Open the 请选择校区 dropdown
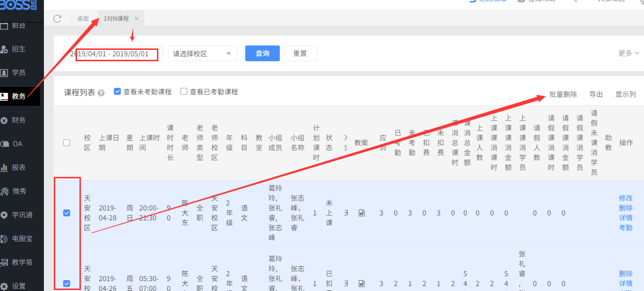This screenshot has height=291, width=644. (x=203, y=53)
